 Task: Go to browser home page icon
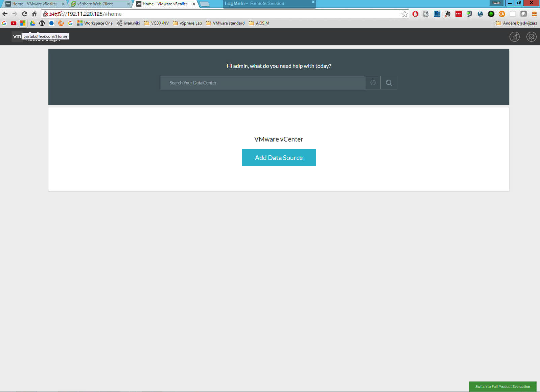[35, 14]
